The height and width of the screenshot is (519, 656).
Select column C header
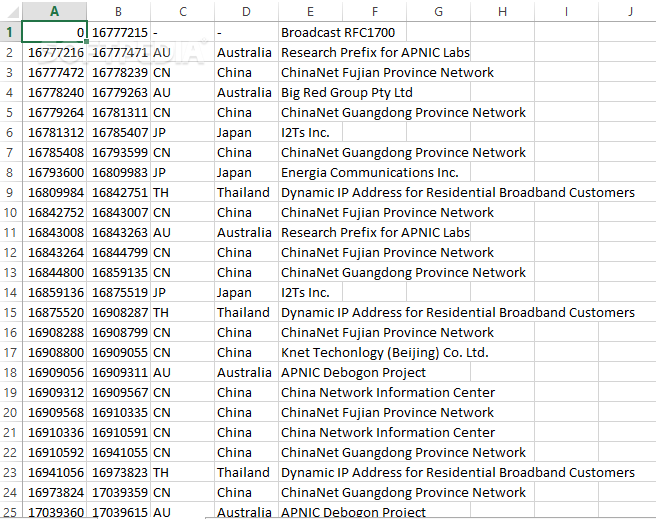click(x=182, y=11)
